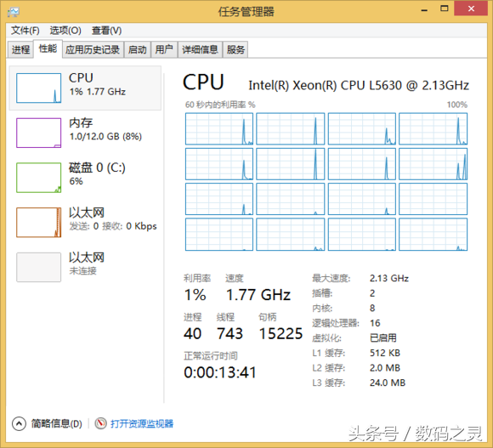Click the 虚拟化 status 已启用
The image size is (493, 448).
(383, 338)
